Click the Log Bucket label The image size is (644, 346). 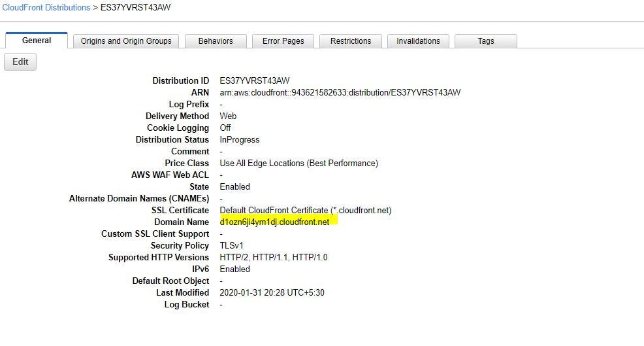click(x=186, y=305)
